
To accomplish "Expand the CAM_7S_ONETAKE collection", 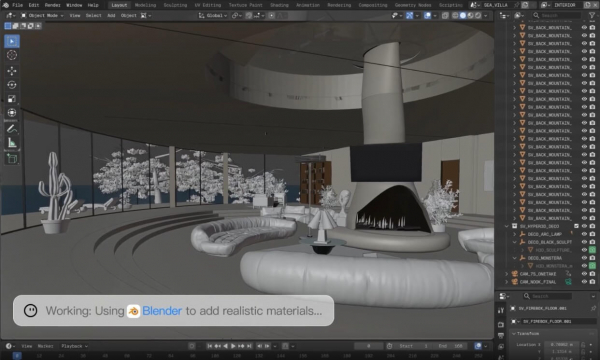I will [x=507, y=274].
